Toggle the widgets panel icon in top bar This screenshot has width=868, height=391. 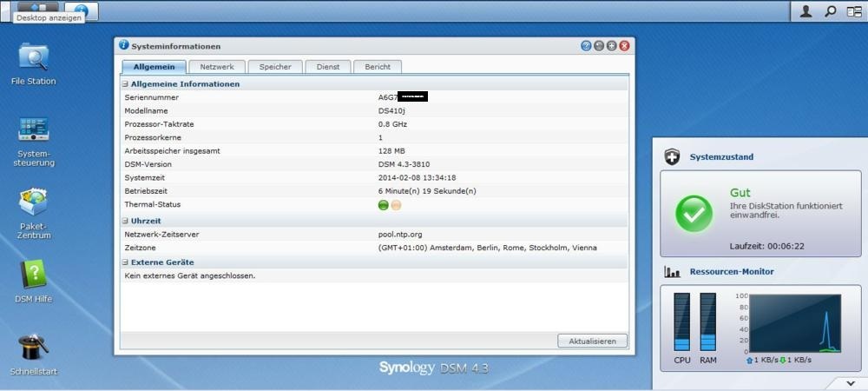click(x=853, y=11)
